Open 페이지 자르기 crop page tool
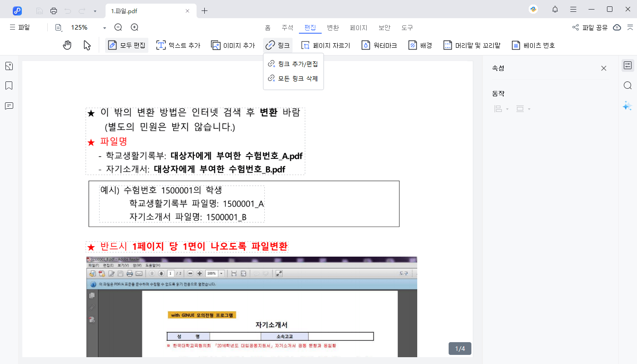This screenshot has height=364, width=637. coord(325,45)
